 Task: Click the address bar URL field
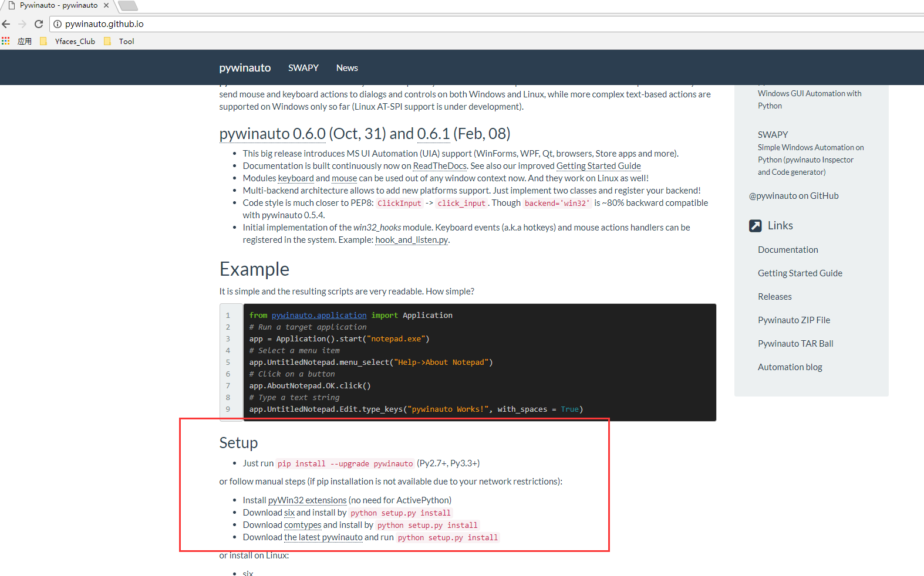[487, 24]
